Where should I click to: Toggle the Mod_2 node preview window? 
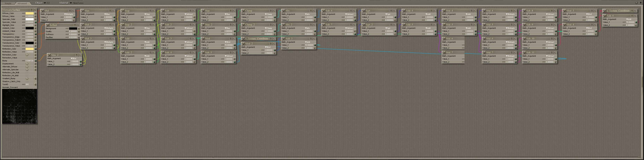(x=274, y=44)
